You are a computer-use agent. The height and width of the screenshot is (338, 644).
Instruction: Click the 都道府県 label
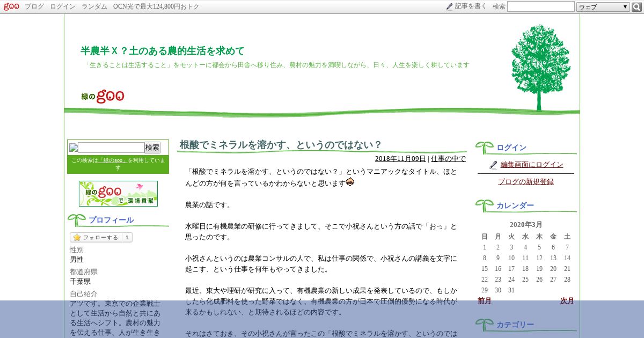pos(84,272)
